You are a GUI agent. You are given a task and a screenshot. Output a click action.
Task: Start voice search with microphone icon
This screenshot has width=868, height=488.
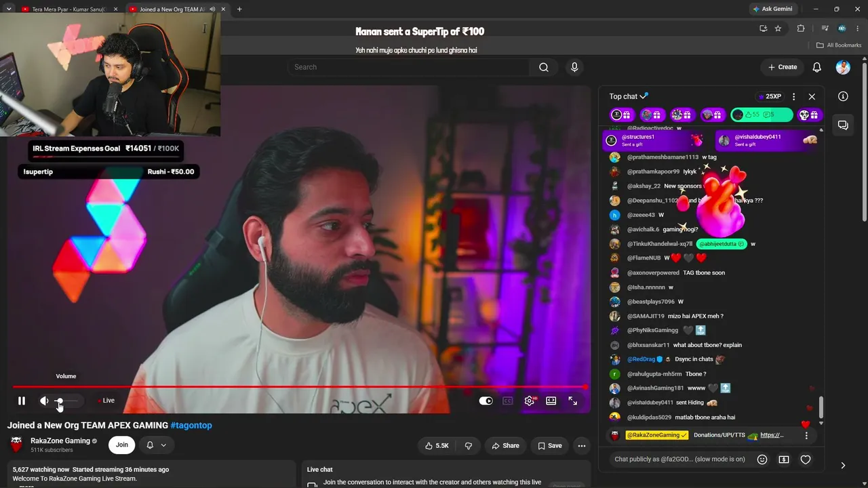pyautogui.click(x=574, y=67)
